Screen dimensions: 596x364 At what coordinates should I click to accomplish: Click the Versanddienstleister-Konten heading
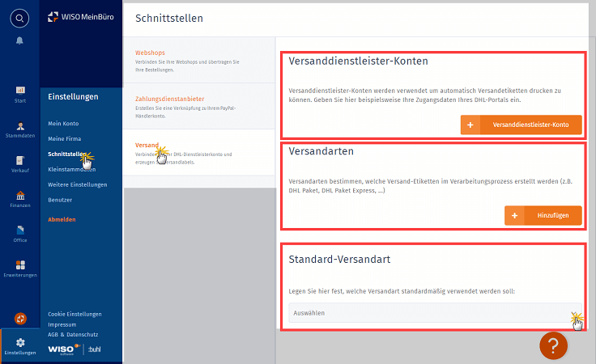[x=358, y=61]
